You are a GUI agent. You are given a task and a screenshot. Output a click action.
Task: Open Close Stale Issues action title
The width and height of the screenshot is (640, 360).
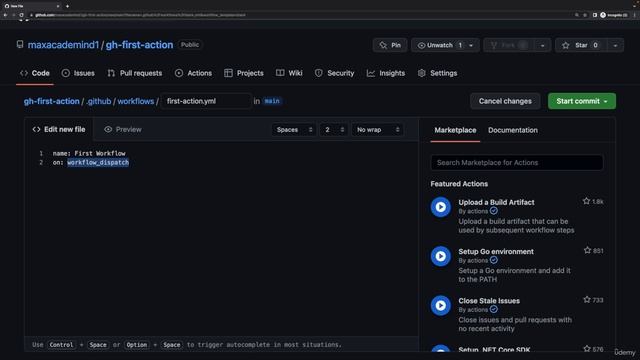(x=489, y=301)
